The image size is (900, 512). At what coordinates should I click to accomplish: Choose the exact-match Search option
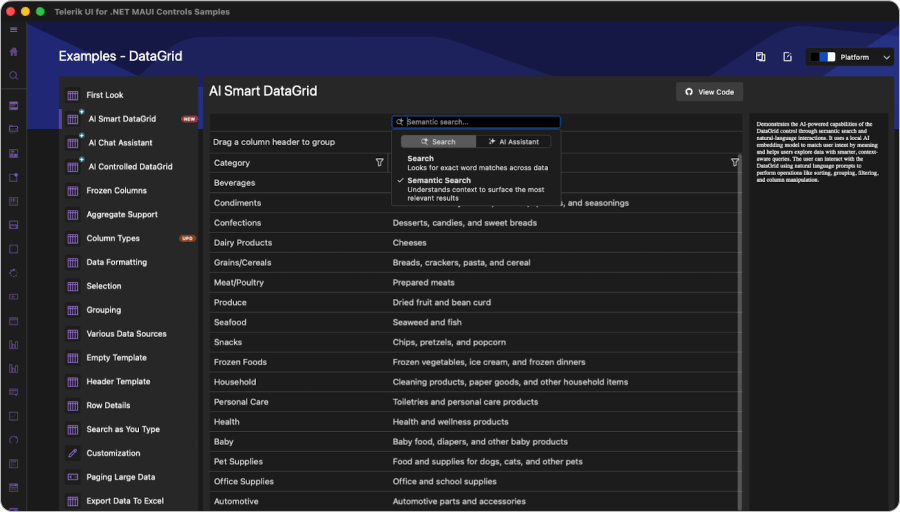[x=476, y=163]
